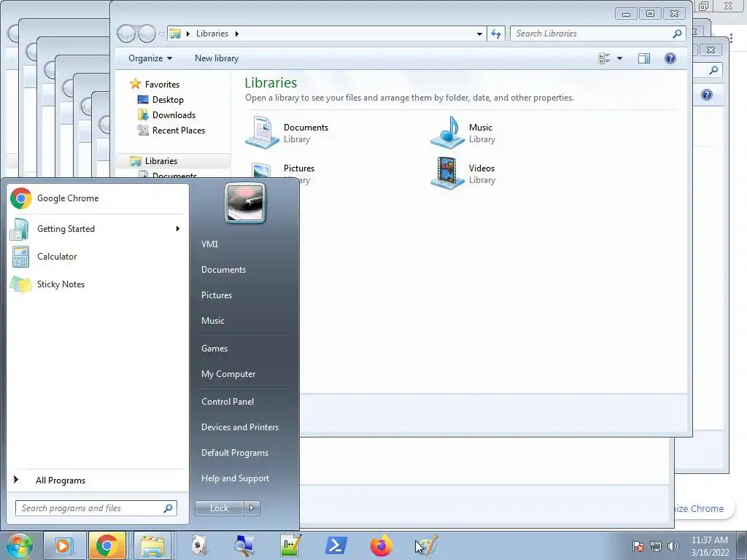The width and height of the screenshot is (747, 560).
Task: Select the Documents library icon
Action: 262,133
